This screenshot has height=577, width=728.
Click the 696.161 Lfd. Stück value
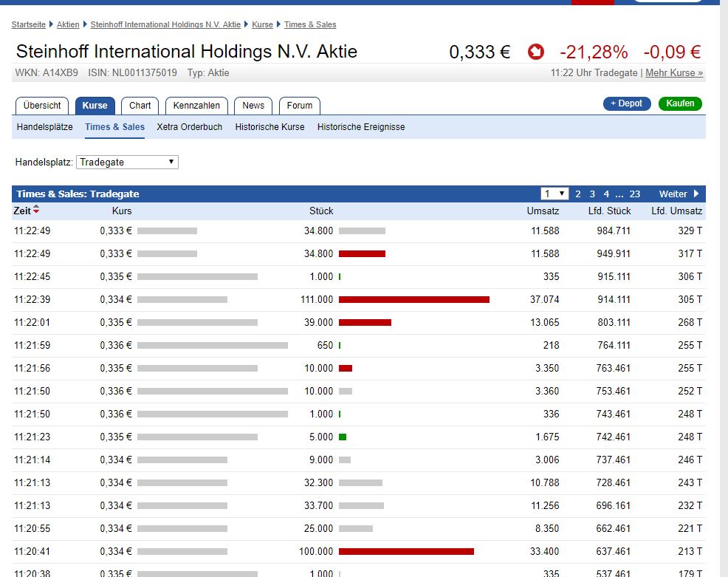[x=614, y=505]
